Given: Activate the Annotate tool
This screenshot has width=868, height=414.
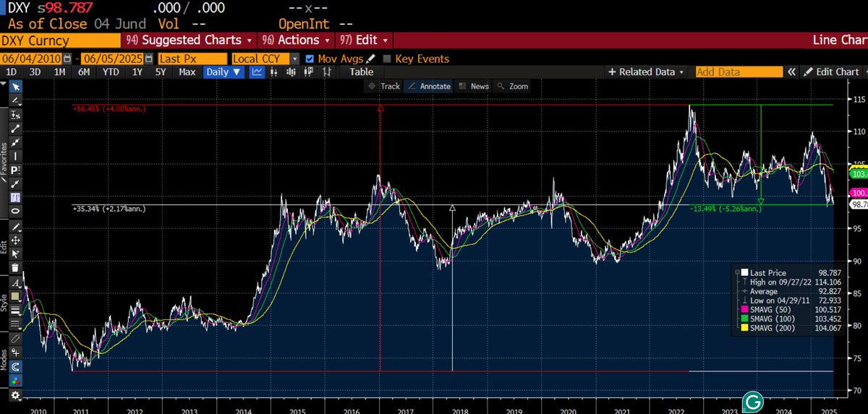Looking at the screenshot, I should pyautogui.click(x=429, y=86).
